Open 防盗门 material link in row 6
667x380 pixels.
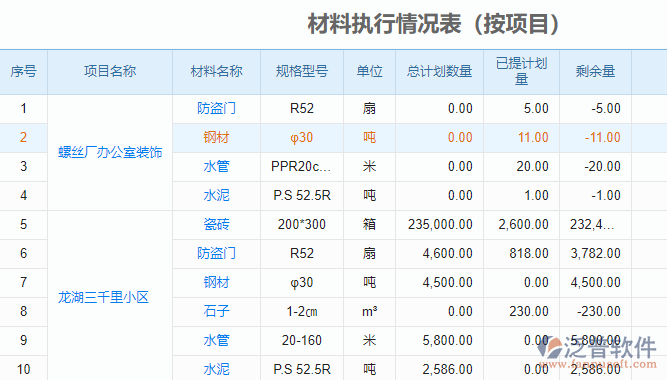click(217, 253)
